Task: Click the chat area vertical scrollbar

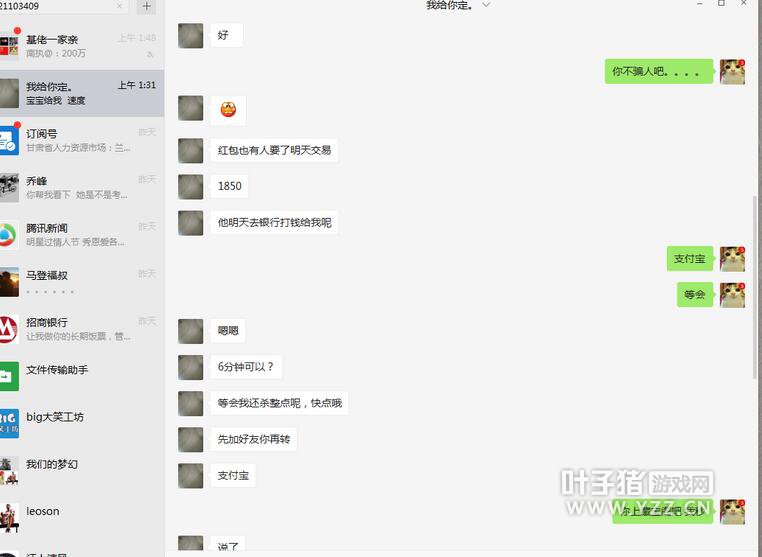Action: click(x=755, y=287)
